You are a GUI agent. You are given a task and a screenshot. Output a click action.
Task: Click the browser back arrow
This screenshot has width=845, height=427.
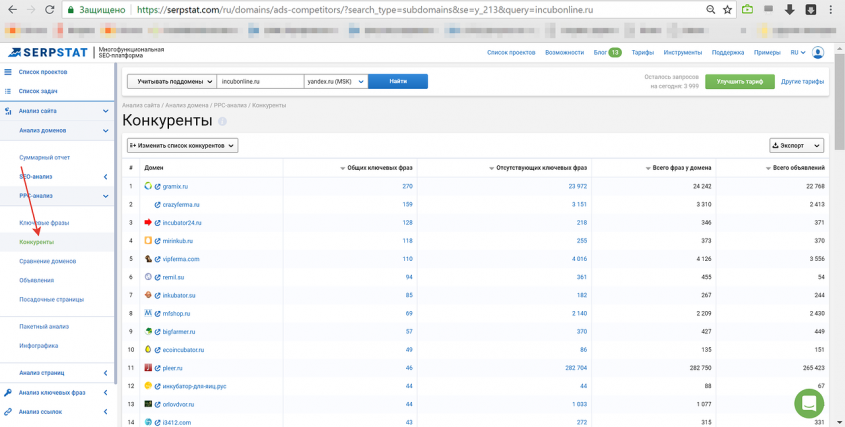[x=12, y=10]
